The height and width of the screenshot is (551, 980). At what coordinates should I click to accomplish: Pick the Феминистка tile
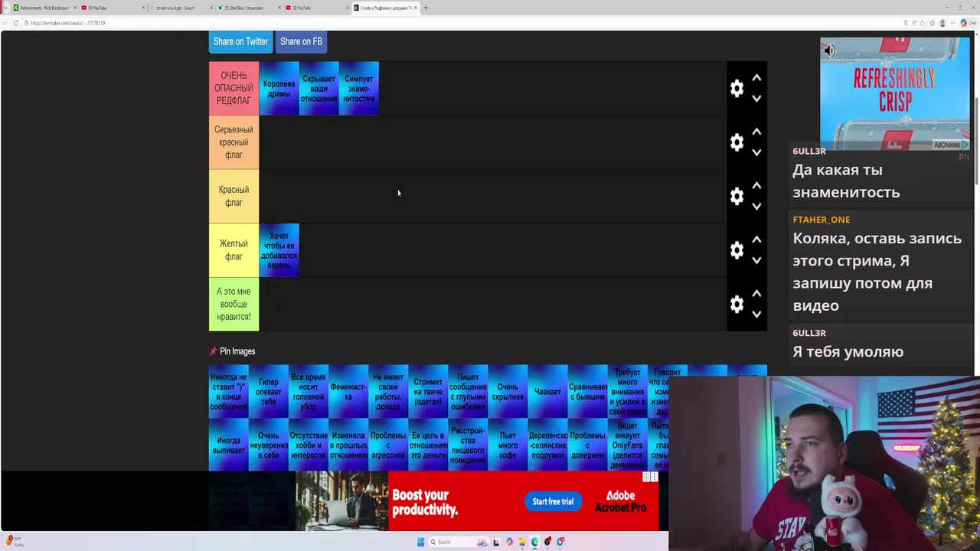348,392
